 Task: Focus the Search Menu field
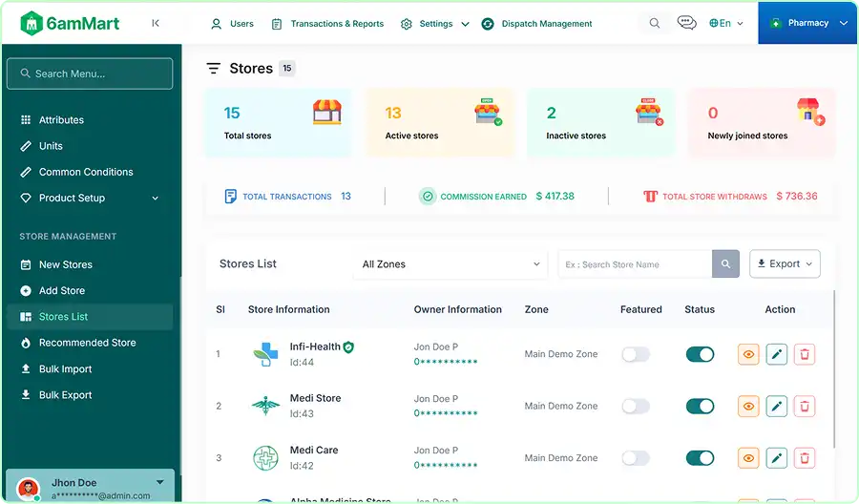90,73
